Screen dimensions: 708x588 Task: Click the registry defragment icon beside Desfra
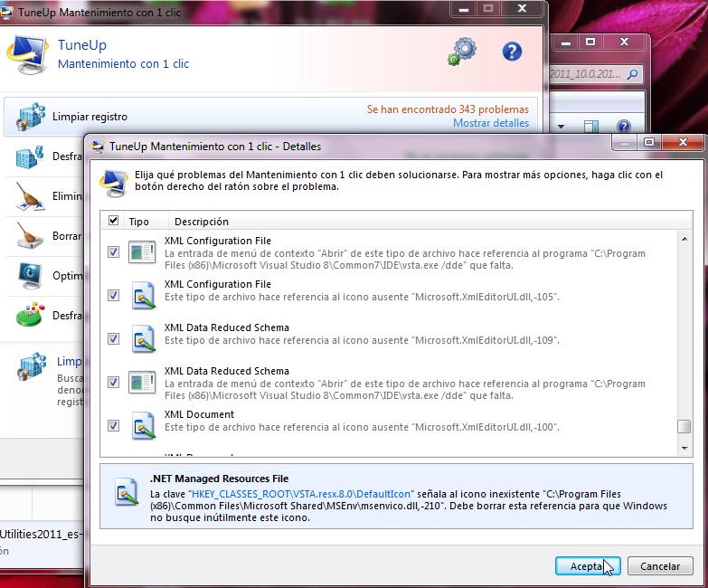click(30, 156)
